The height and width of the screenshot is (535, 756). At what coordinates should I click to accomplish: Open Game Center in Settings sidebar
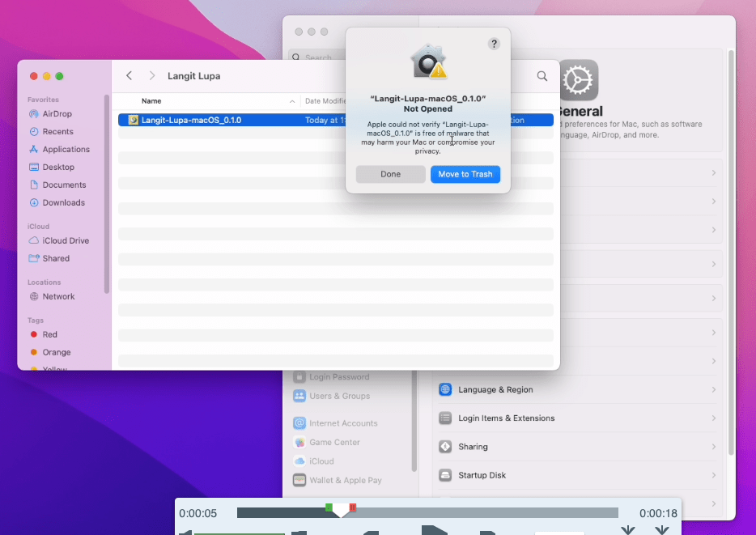click(x=334, y=443)
